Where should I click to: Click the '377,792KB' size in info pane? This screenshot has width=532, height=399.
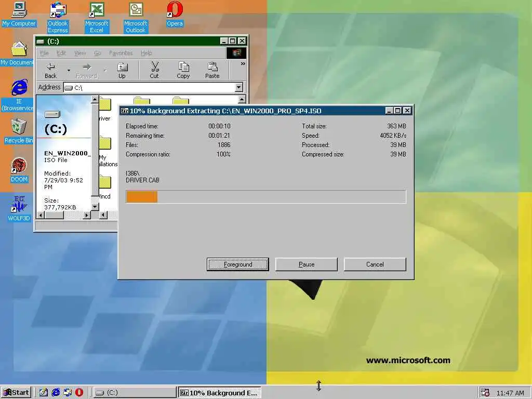pyautogui.click(x=60, y=207)
